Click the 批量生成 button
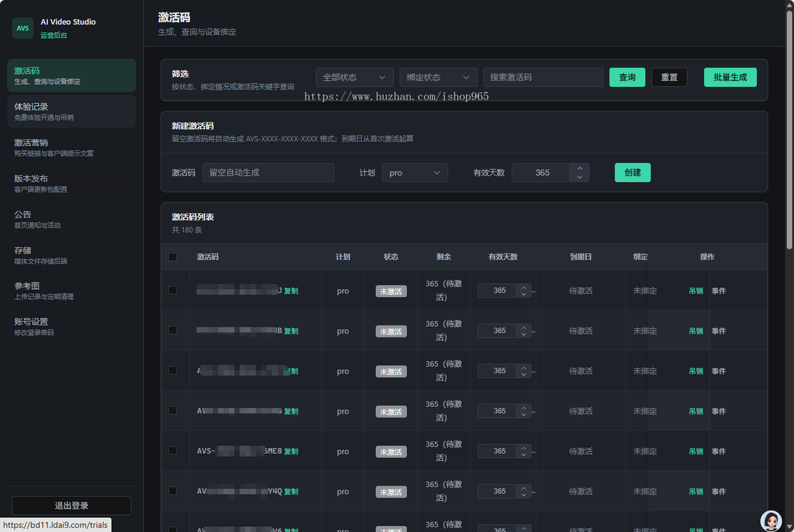The height and width of the screenshot is (532, 794). [x=730, y=77]
